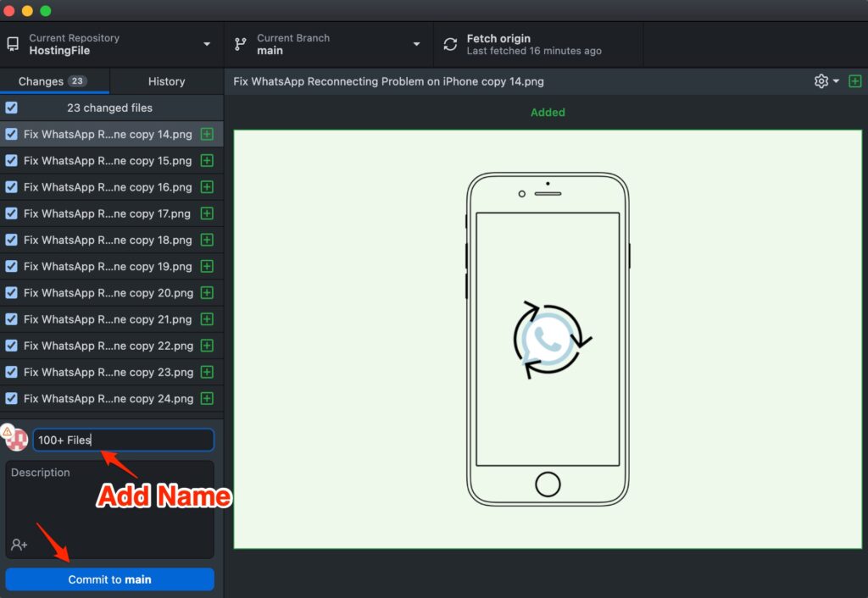Click the commit author avatar icon

coord(15,439)
